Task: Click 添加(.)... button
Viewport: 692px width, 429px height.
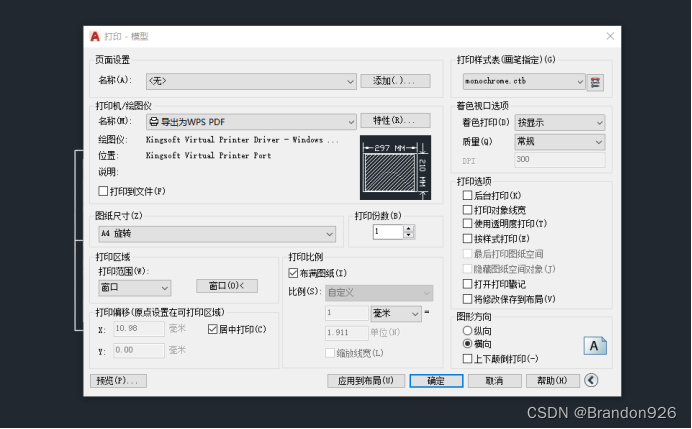Action: (395, 81)
